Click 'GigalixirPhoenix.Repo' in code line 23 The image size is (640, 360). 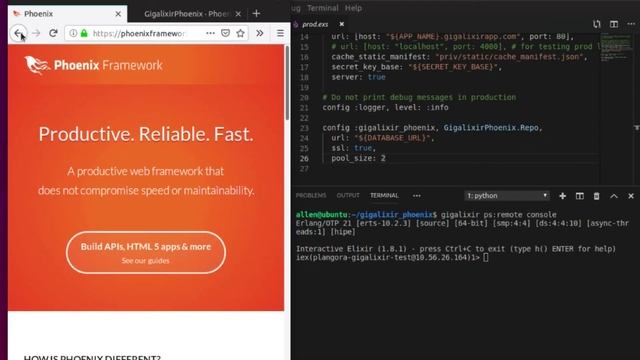491,128
